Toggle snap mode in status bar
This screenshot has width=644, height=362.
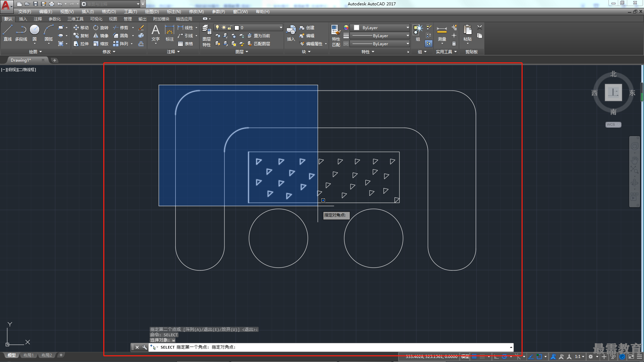(x=482, y=357)
